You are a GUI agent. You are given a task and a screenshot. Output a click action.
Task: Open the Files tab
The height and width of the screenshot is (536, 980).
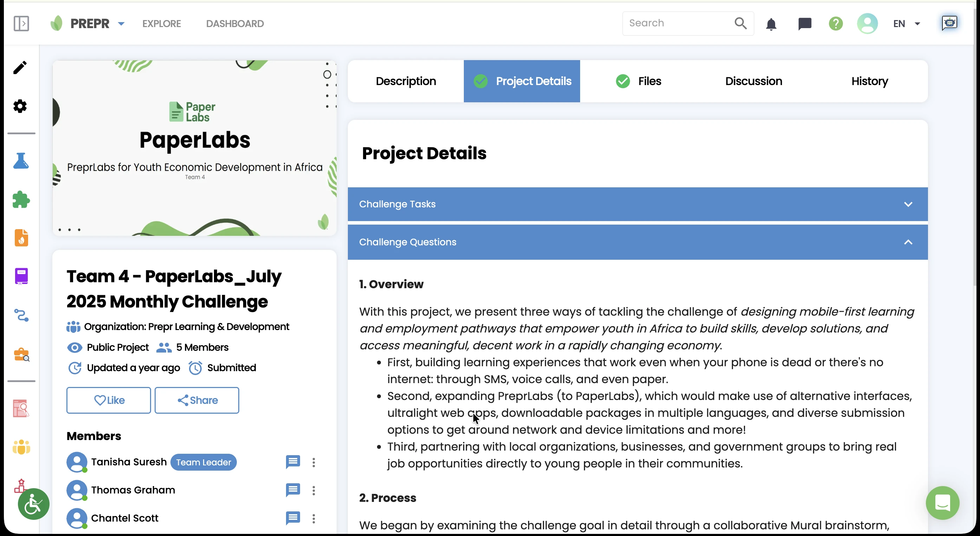point(638,81)
